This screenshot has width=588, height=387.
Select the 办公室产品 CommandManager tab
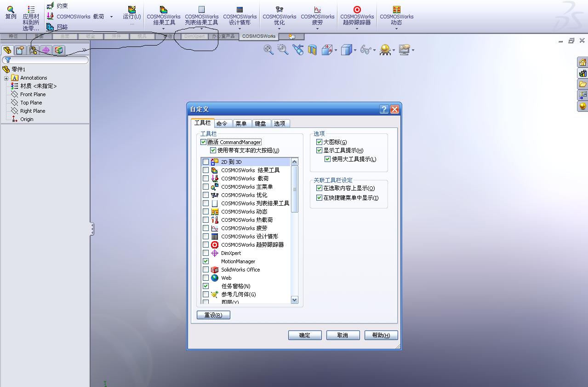[223, 36]
